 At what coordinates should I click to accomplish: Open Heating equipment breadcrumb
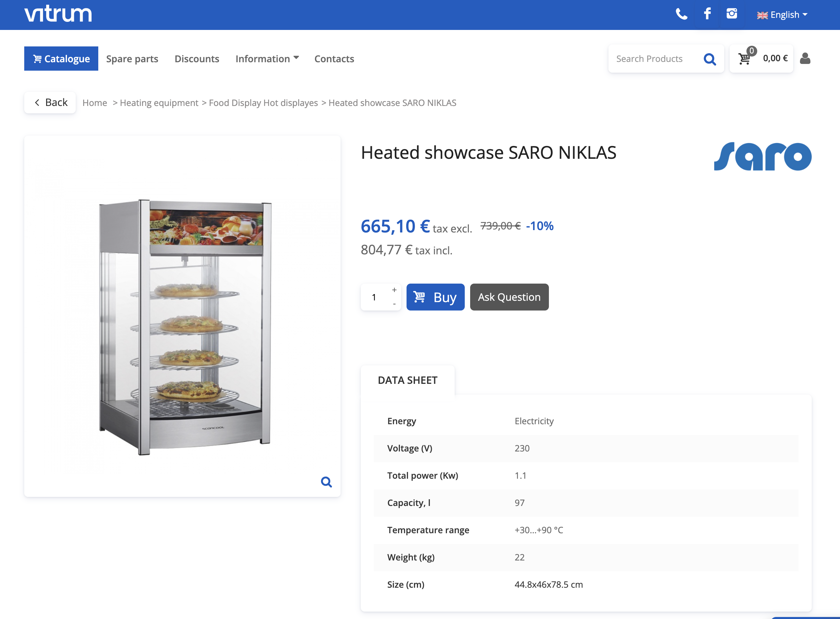pos(159,103)
